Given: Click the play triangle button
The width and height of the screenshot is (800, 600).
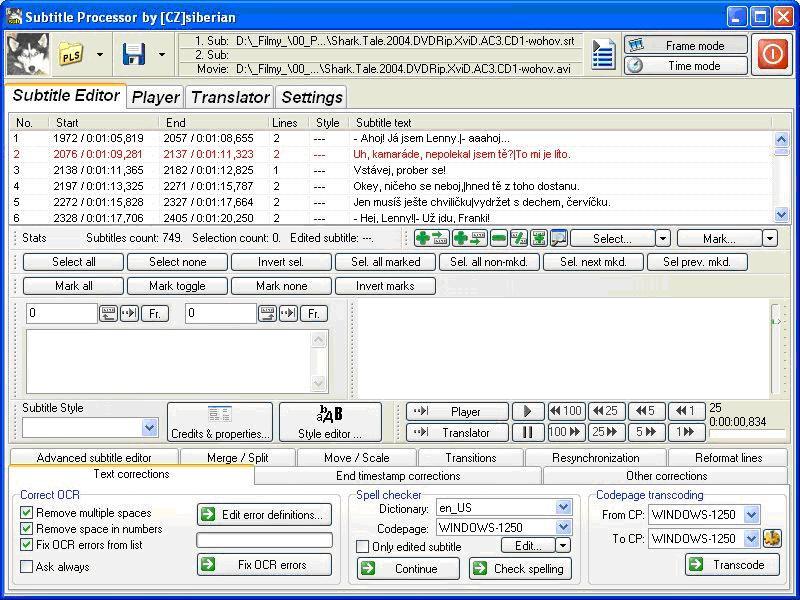Looking at the screenshot, I should (528, 411).
